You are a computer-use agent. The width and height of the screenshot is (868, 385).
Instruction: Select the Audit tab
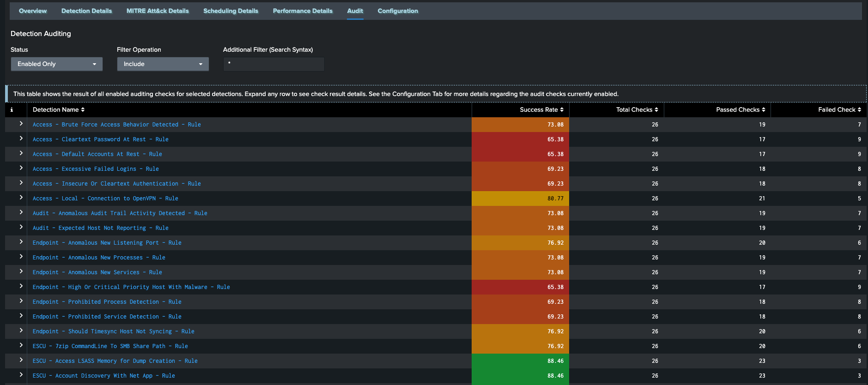click(355, 11)
